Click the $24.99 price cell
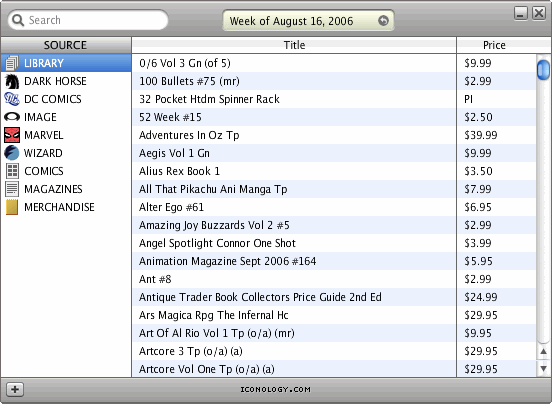Image resolution: width=552 pixels, height=404 pixels. [x=497, y=297]
